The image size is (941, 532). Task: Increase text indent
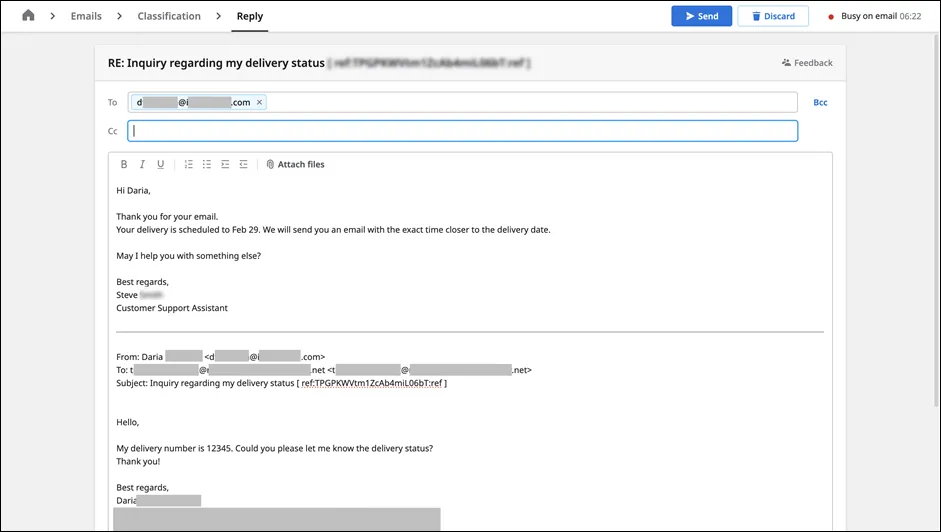coord(225,164)
